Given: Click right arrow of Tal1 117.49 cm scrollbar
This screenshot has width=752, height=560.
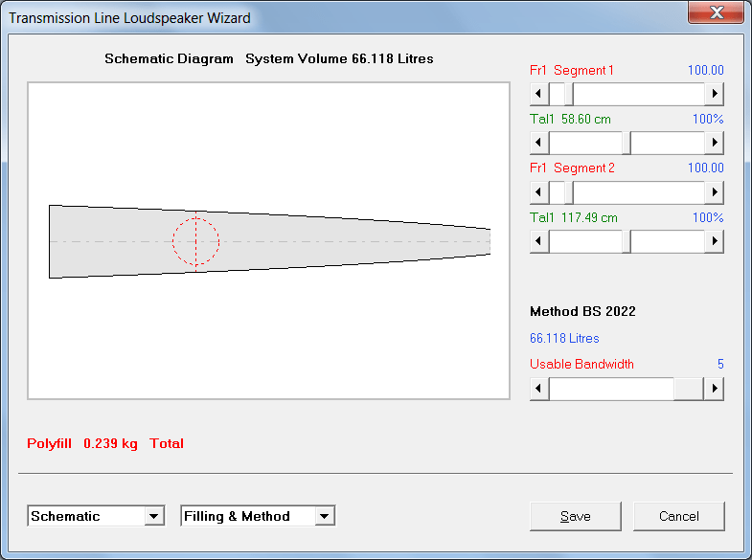Looking at the screenshot, I should click(x=714, y=241).
